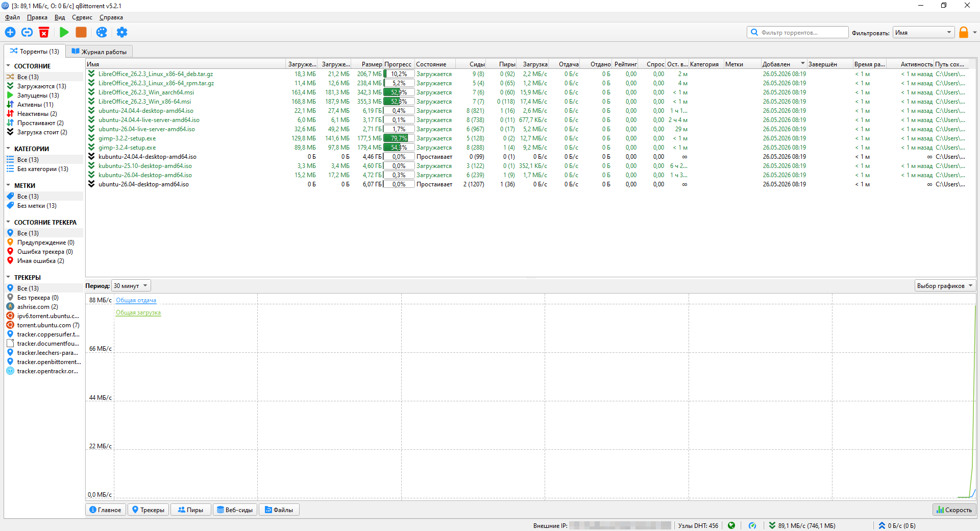Collapse the МЕТКИ sidebar section

tap(8, 185)
